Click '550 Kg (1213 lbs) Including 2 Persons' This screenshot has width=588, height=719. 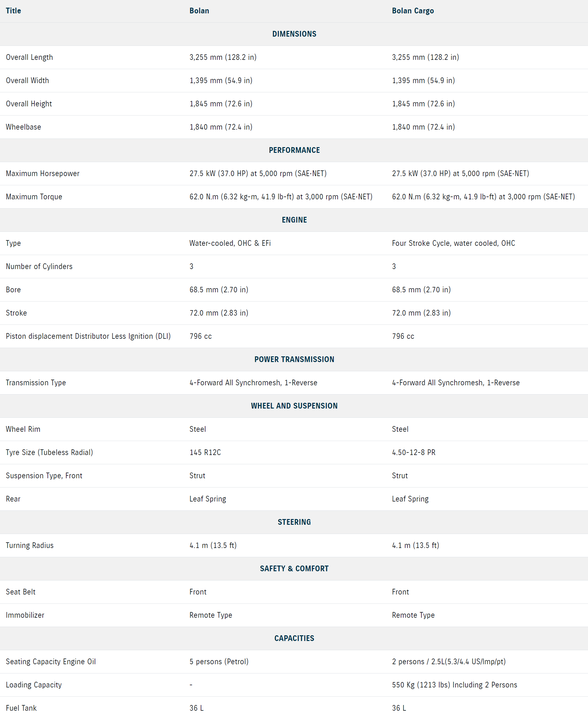[x=455, y=685]
